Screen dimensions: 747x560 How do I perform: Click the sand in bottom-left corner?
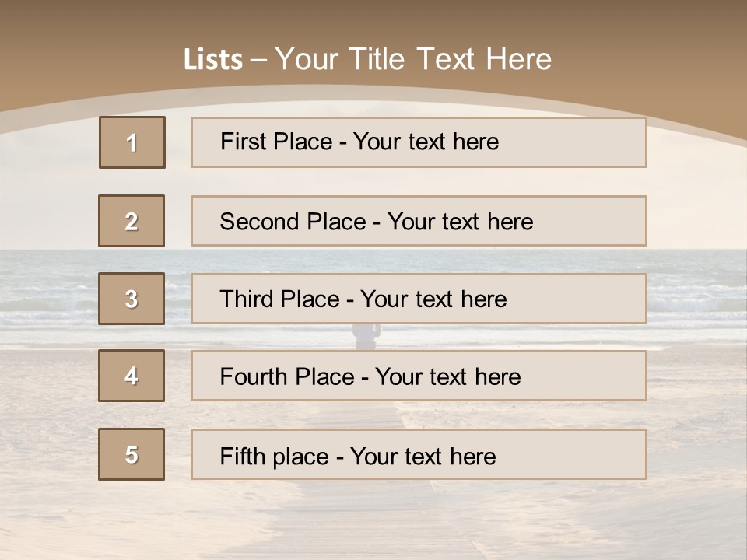[39, 521]
